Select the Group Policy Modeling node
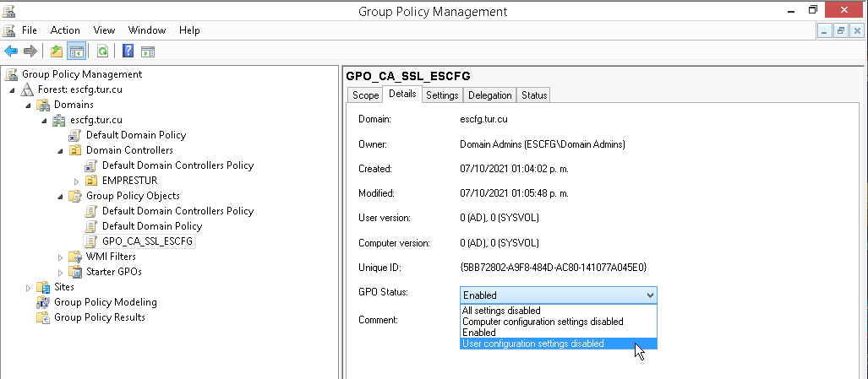868x379 pixels. (x=105, y=302)
